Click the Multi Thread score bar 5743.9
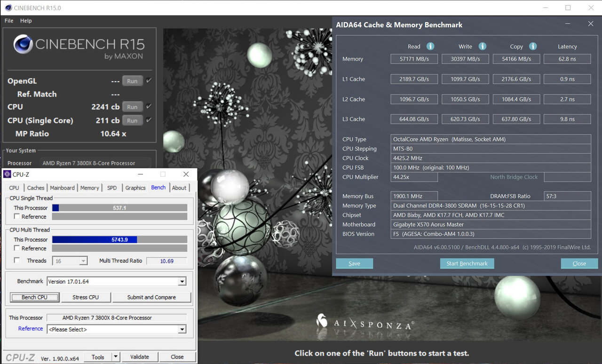This screenshot has width=602, height=364. click(119, 239)
